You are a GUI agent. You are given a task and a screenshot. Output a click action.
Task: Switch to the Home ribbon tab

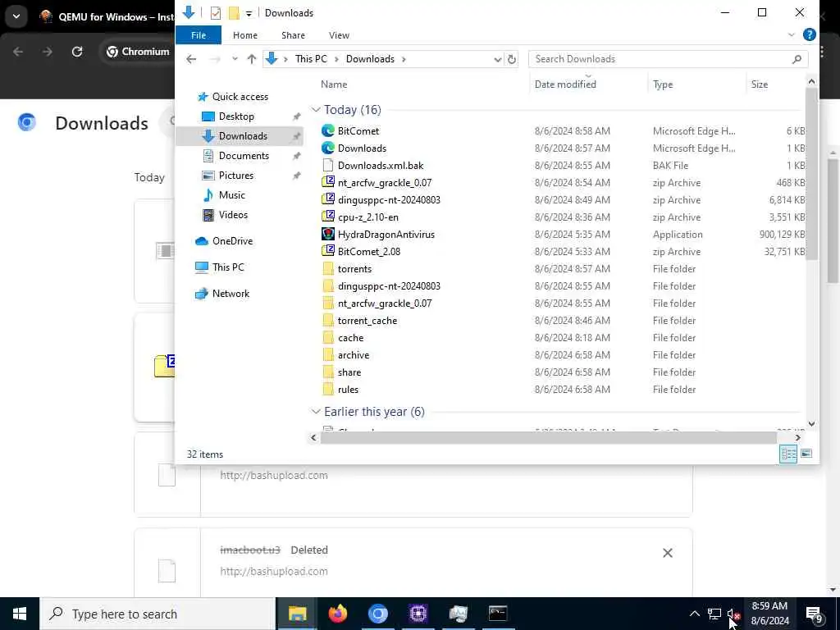pos(244,34)
